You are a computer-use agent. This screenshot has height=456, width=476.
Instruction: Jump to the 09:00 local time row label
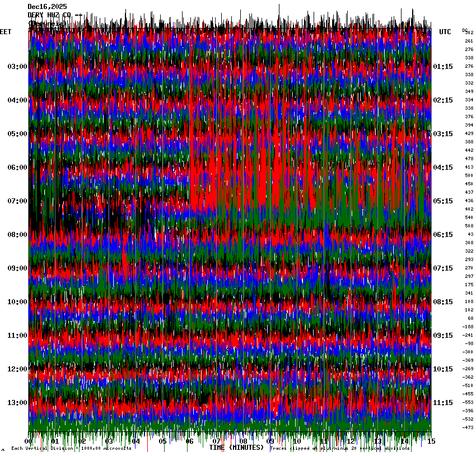(x=17, y=268)
